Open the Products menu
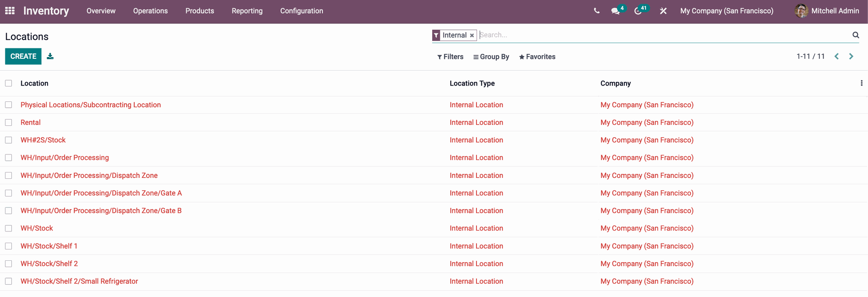The image size is (868, 297). (200, 11)
